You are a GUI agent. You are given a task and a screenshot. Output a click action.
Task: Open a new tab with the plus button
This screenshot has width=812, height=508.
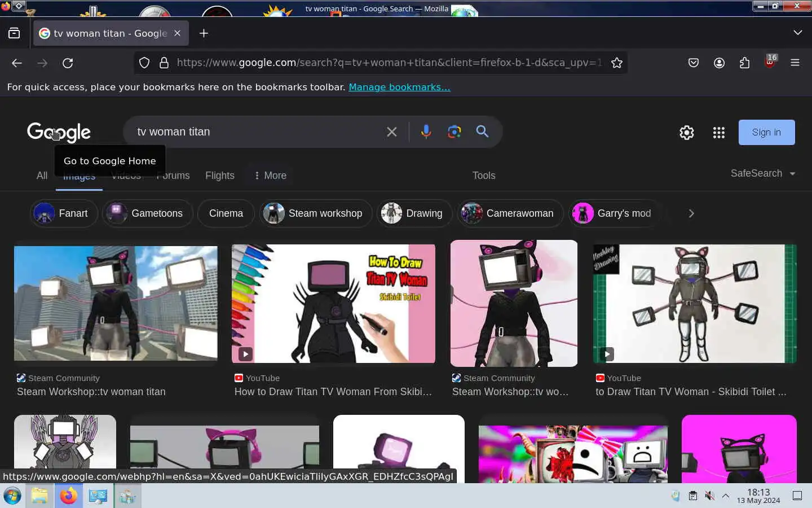pyautogui.click(x=204, y=33)
